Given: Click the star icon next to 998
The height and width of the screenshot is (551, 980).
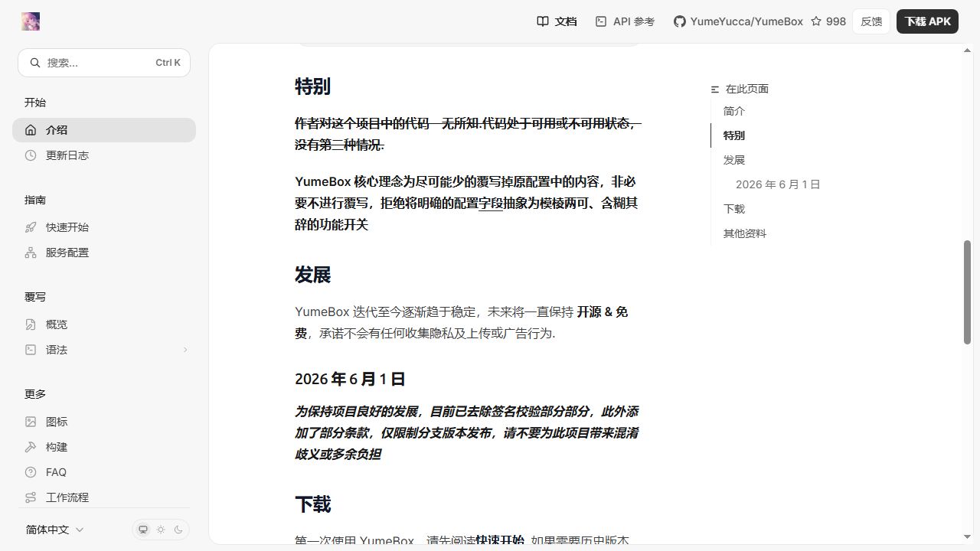Looking at the screenshot, I should (816, 21).
